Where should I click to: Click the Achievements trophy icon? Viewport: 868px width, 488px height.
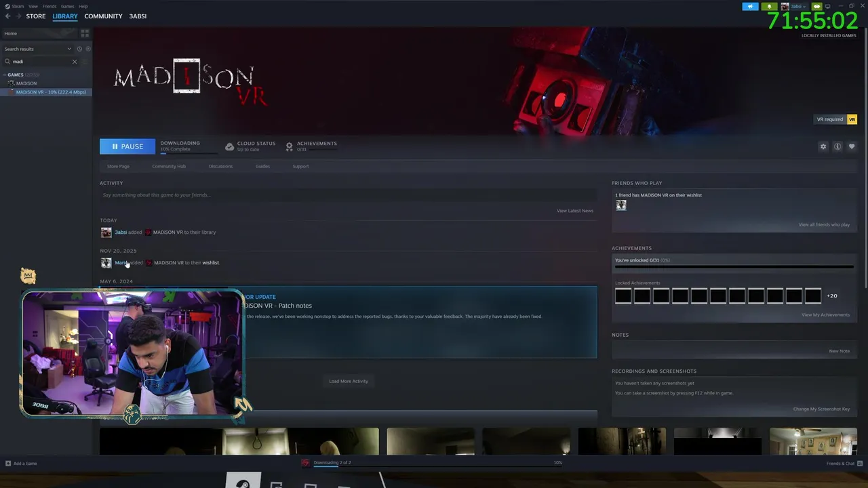click(290, 146)
